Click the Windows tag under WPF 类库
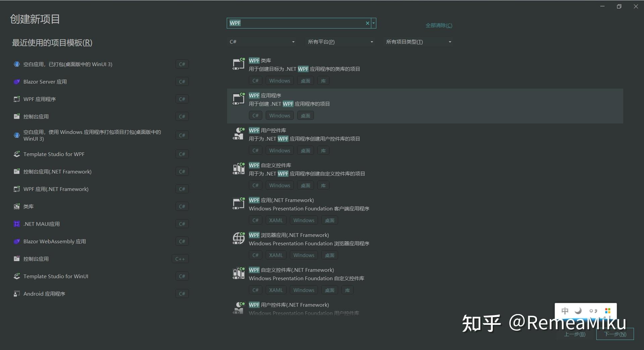This screenshot has height=350, width=644. pyautogui.click(x=280, y=81)
